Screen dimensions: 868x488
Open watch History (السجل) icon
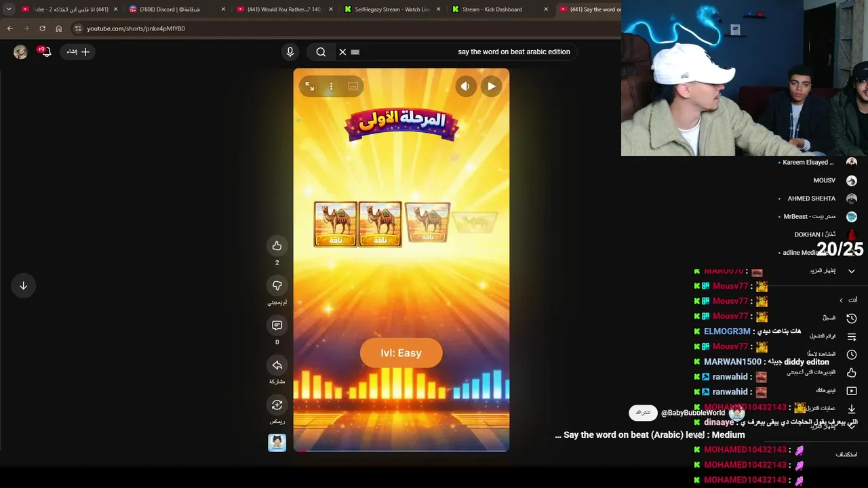pyautogui.click(x=852, y=318)
